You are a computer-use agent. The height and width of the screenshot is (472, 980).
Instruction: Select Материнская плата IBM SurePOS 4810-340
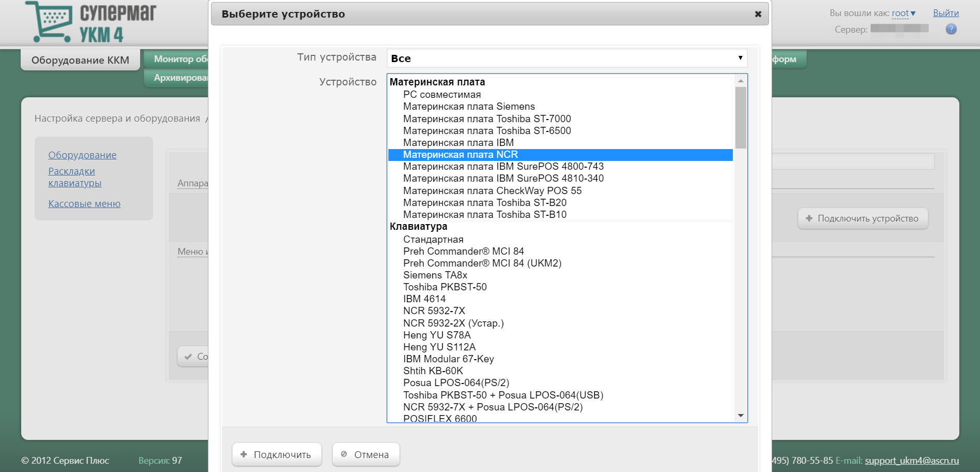tap(561, 178)
